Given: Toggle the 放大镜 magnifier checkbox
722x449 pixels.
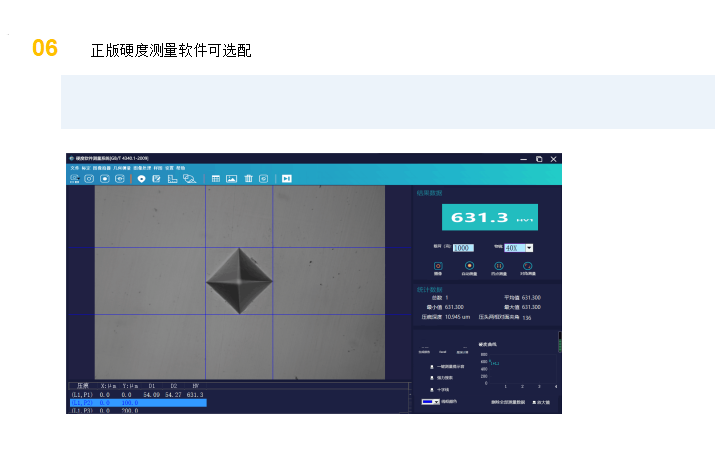Looking at the screenshot, I should pyautogui.click(x=534, y=402).
